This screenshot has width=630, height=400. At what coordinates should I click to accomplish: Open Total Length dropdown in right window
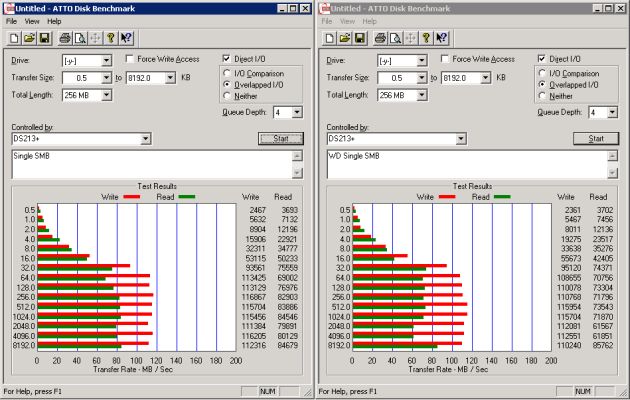tap(421, 95)
